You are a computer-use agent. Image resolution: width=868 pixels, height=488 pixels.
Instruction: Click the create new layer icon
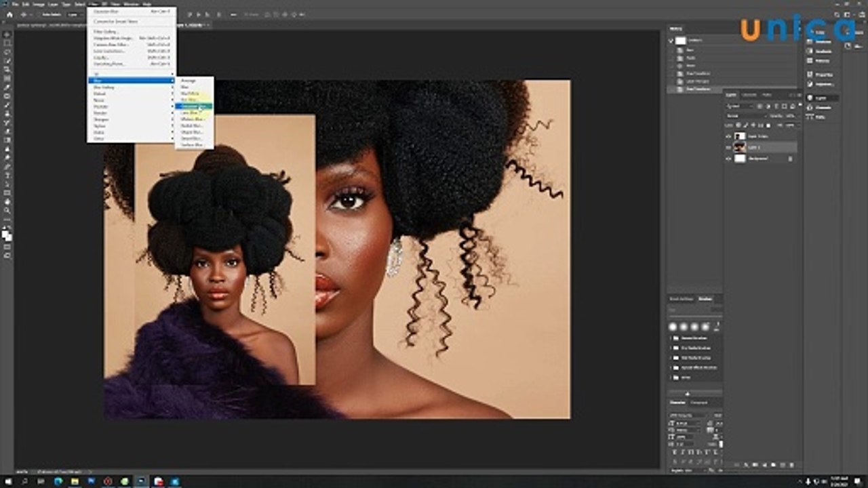(x=783, y=465)
